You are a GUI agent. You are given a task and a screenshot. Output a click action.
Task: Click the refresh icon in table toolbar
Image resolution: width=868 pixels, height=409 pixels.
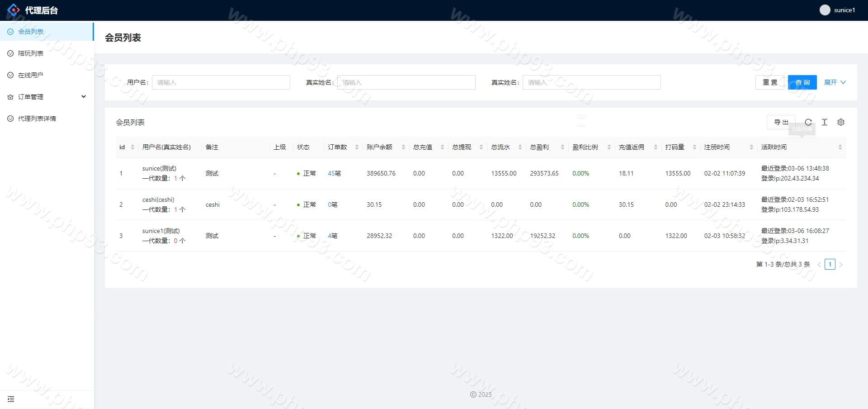tap(808, 122)
